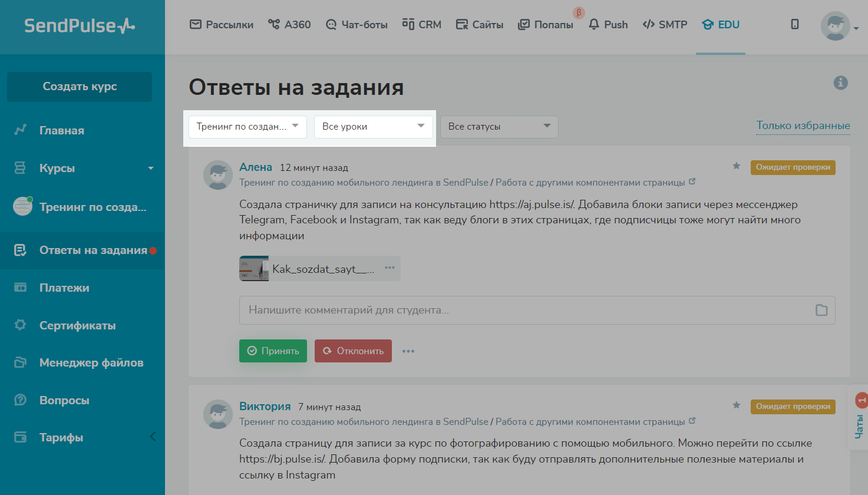This screenshot has width=868, height=495.
Task: Open more options next to Отклонить
Action: tap(408, 351)
